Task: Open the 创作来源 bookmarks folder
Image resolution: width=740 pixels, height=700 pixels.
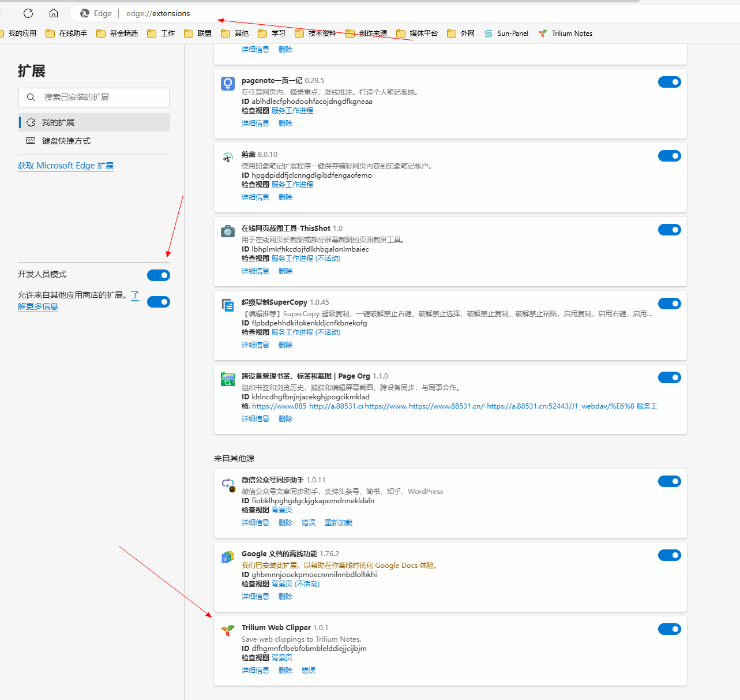Action: click(x=366, y=33)
